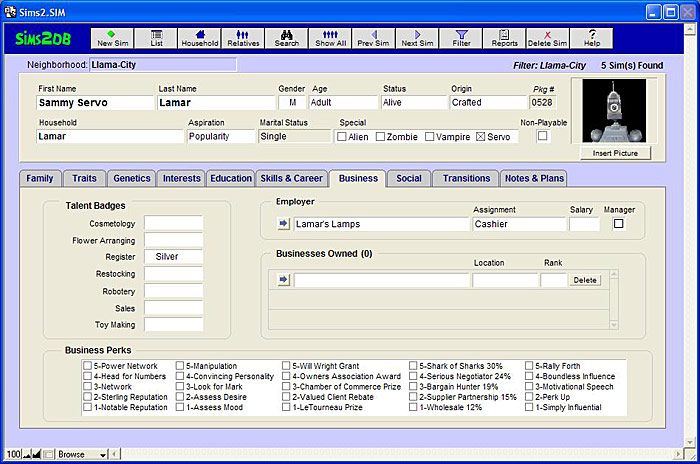Screen dimensions: 700x464
Task: Open Relatives from the toolbar
Action: click(x=243, y=38)
